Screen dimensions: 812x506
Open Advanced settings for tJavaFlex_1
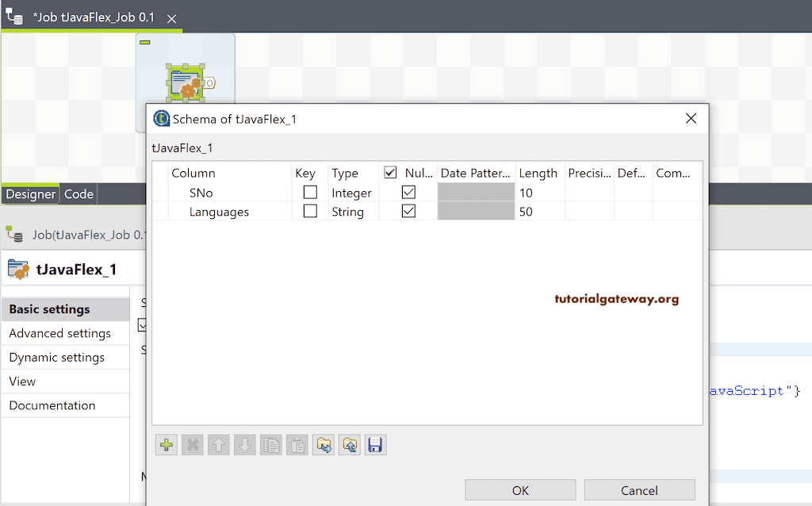pos(59,333)
